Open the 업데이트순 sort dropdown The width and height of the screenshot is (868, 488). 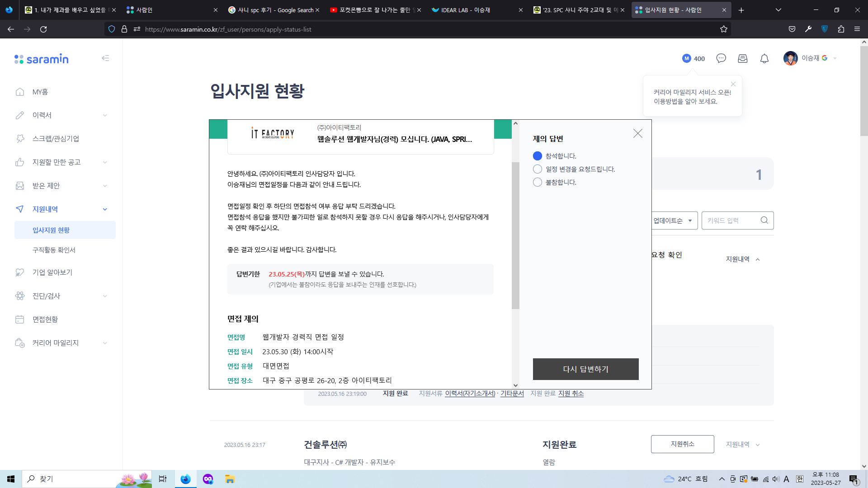point(674,221)
